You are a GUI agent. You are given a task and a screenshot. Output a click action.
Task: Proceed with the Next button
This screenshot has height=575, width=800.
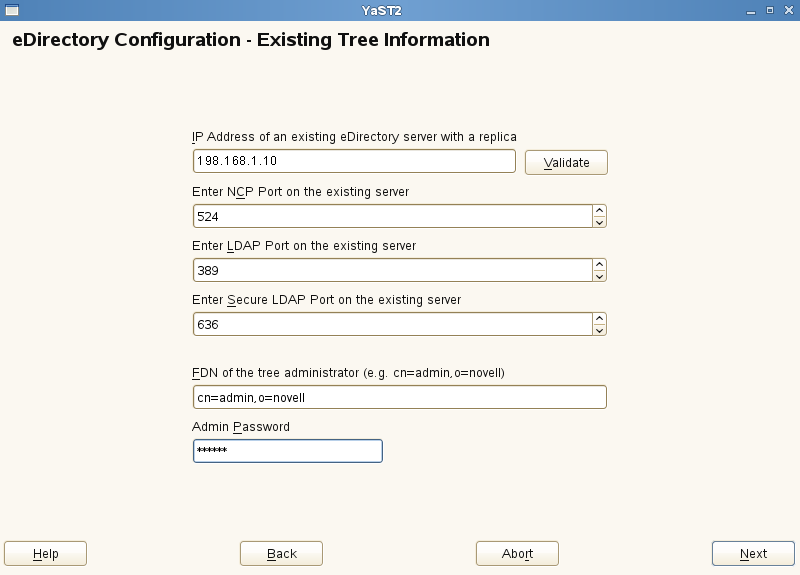[753, 554]
